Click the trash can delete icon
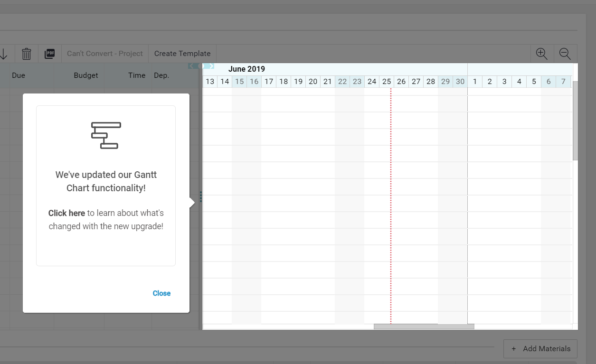 point(27,54)
